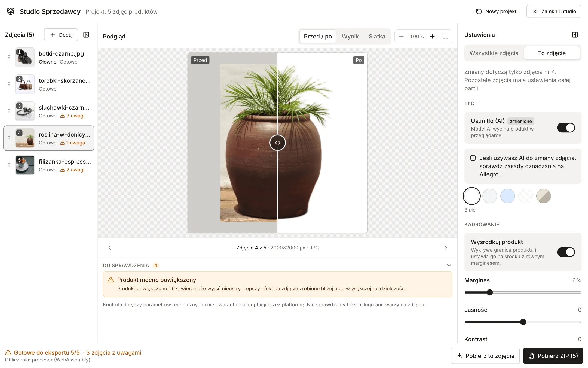Click '3 zdjęcia z uwagami' status text

pyautogui.click(x=114, y=352)
